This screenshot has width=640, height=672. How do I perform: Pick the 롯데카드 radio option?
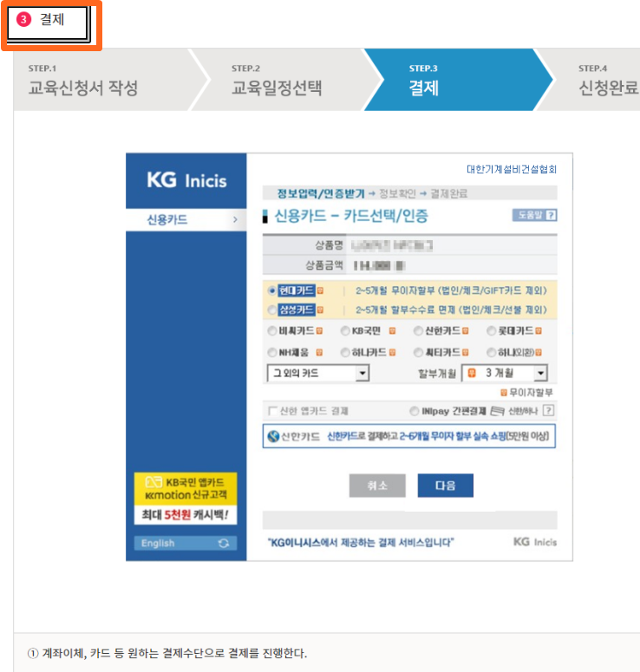pos(491,331)
